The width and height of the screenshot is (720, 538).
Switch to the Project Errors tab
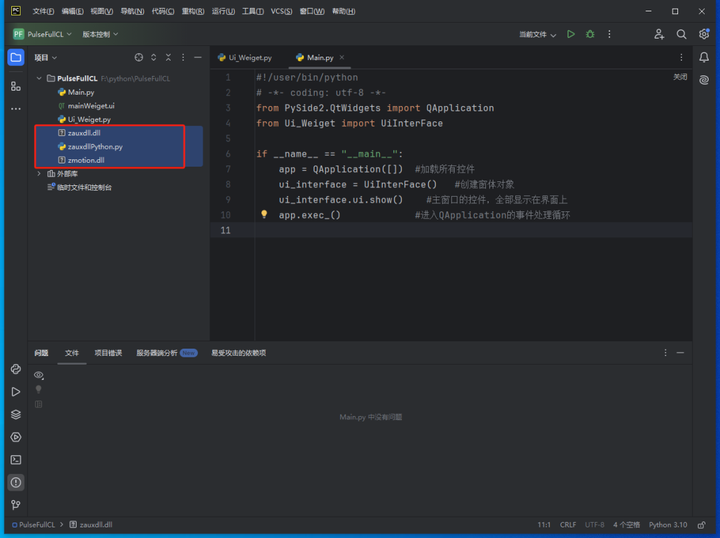pyautogui.click(x=108, y=353)
